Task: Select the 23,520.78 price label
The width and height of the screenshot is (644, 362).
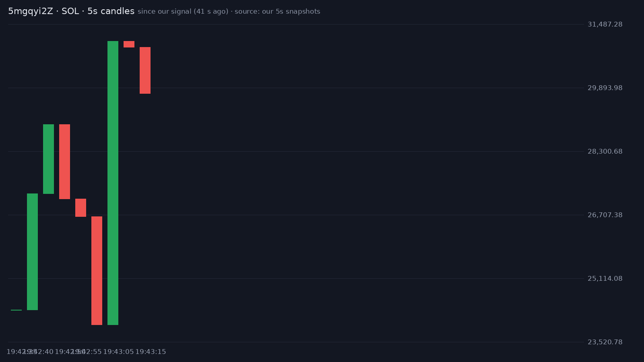Action: point(605,342)
